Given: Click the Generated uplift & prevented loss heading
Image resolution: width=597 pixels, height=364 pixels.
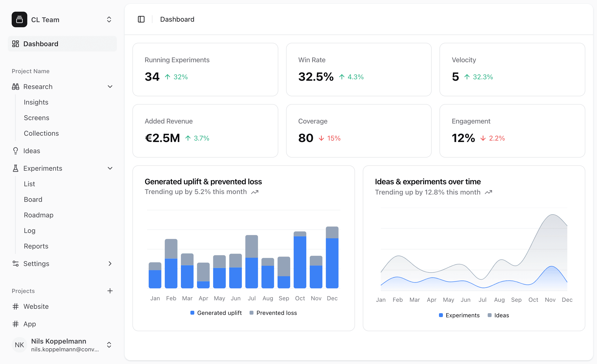Looking at the screenshot, I should click(203, 182).
